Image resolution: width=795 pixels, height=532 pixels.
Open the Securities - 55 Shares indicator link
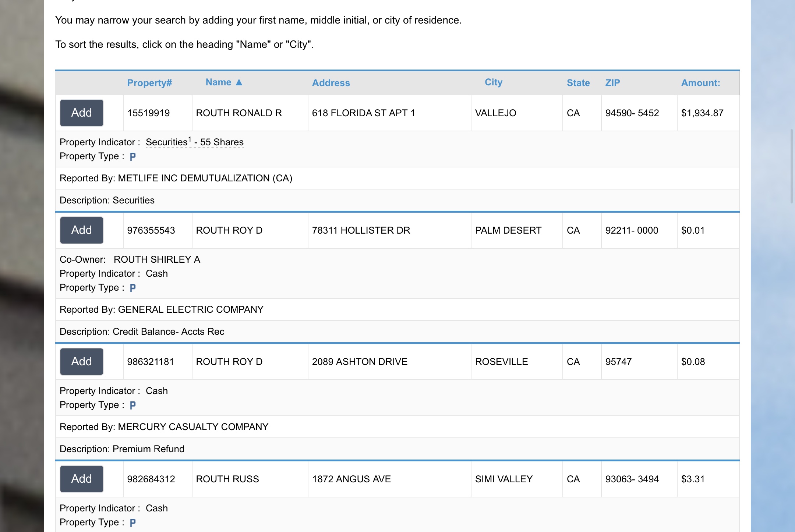[x=195, y=142]
